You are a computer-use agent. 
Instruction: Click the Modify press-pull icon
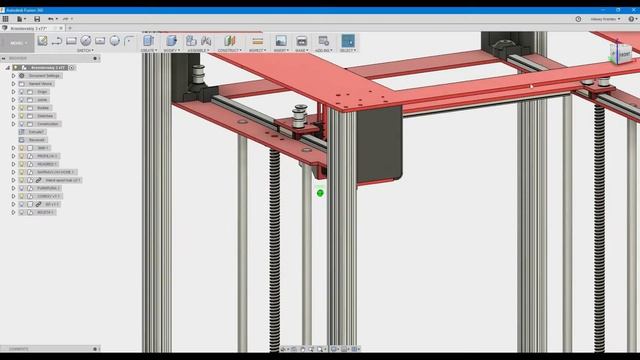click(172, 40)
